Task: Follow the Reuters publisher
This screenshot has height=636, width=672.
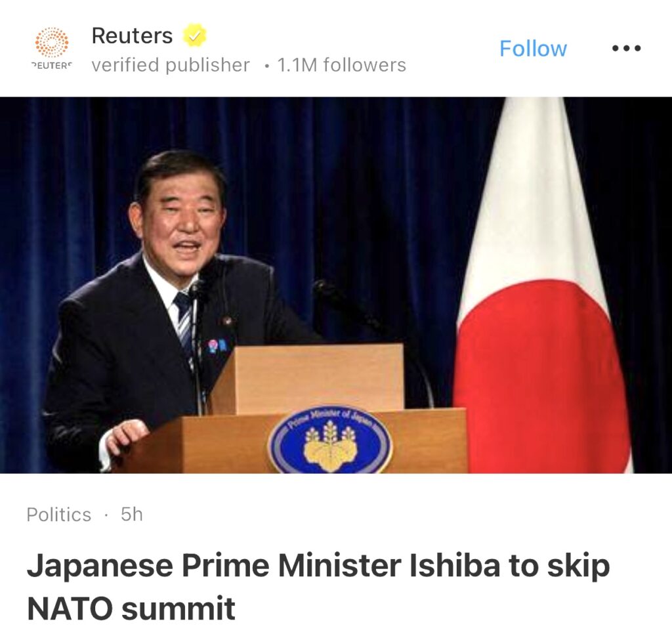Action: click(x=533, y=49)
